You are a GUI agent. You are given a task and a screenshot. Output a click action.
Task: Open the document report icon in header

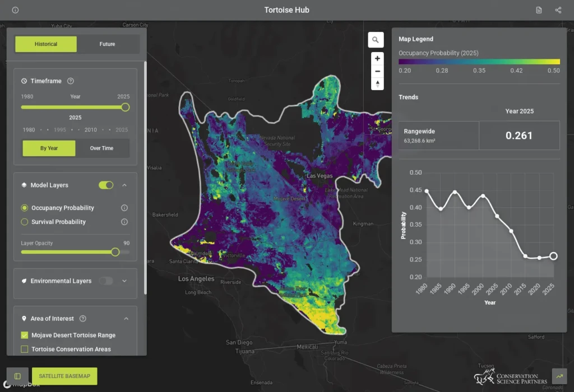(539, 10)
